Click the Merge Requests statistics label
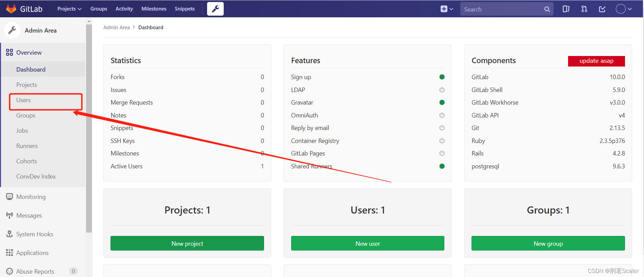644x277 pixels. point(132,103)
